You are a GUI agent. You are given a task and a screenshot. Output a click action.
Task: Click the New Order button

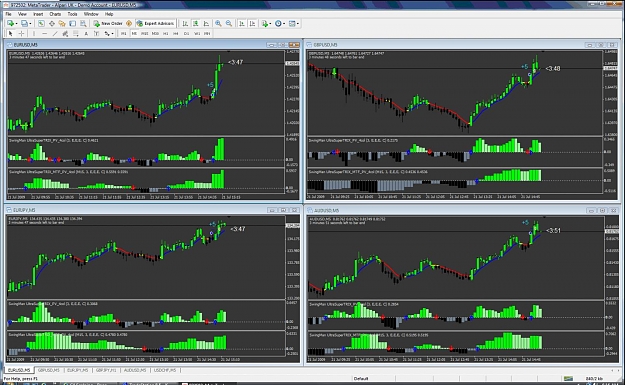108,24
